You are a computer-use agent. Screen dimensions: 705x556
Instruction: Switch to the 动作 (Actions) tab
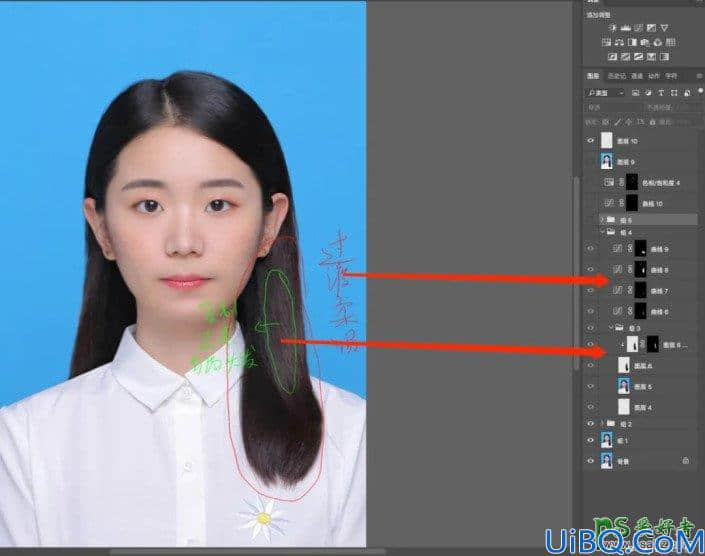[654, 76]
